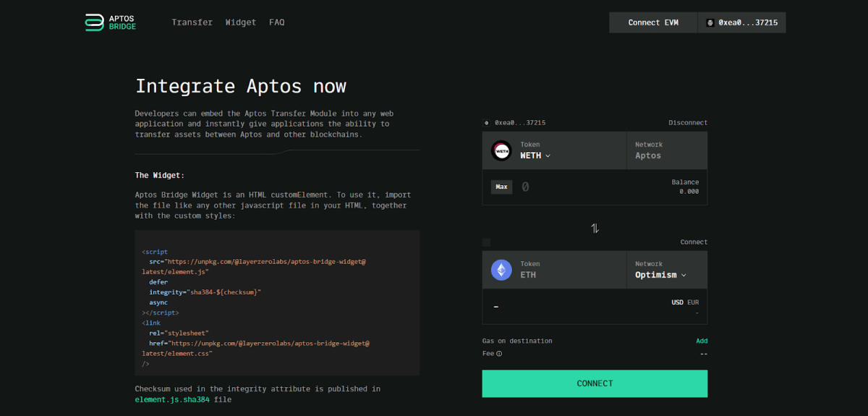Click the Gas on destination label
This screenshot has width=868, height=416.
pos(517,341)
